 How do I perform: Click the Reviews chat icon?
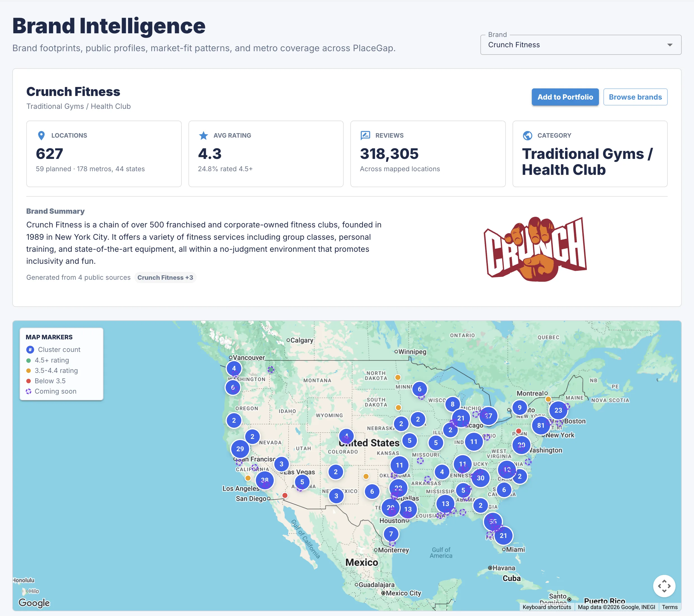pos(365,136)
